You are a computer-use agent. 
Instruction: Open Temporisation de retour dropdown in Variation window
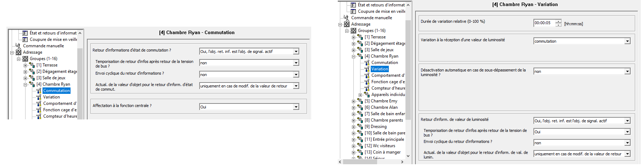point(627,132)
